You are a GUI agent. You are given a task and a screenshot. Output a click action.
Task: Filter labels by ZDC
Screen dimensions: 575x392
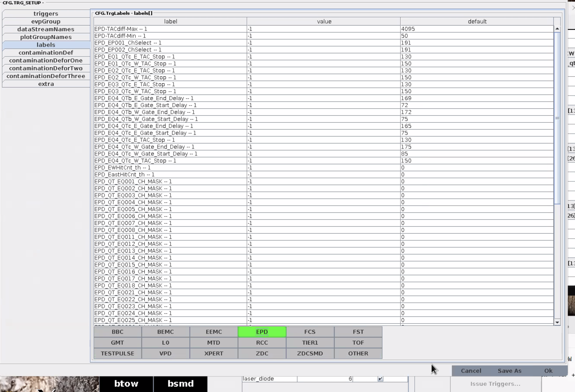262,353
